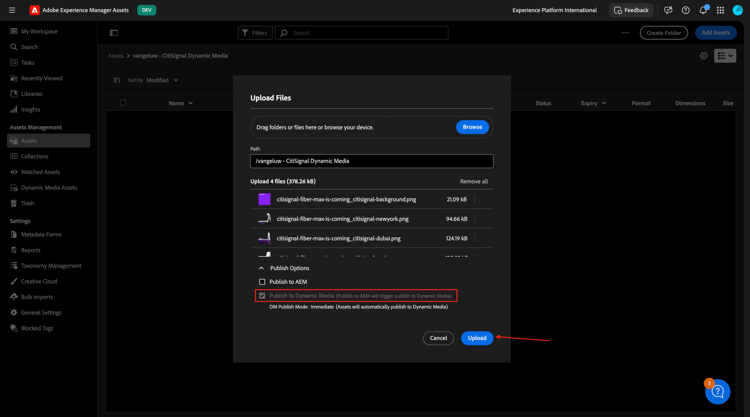The height and width of the screenshot is (417, 750).
Task: Open the hamburger navigation menu
Action: coord(12,10)
